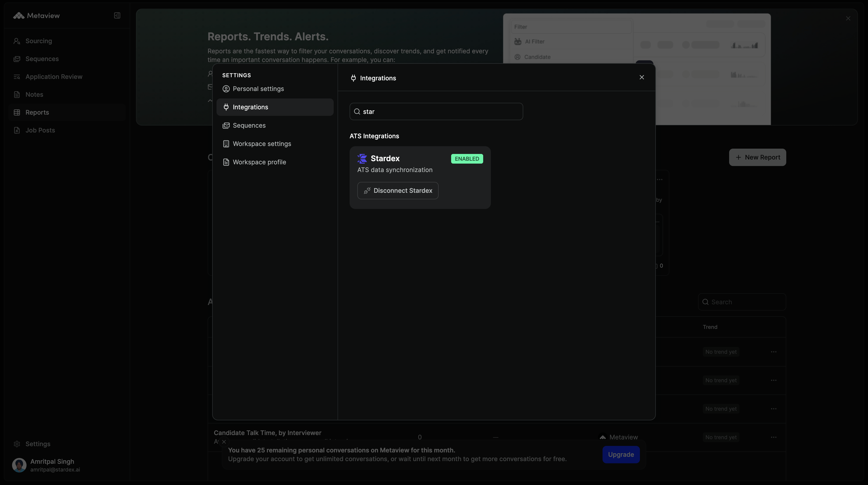Collapse the sidebar with the panel icon
This screenshot has width=868, height=485.
point(117,15)
